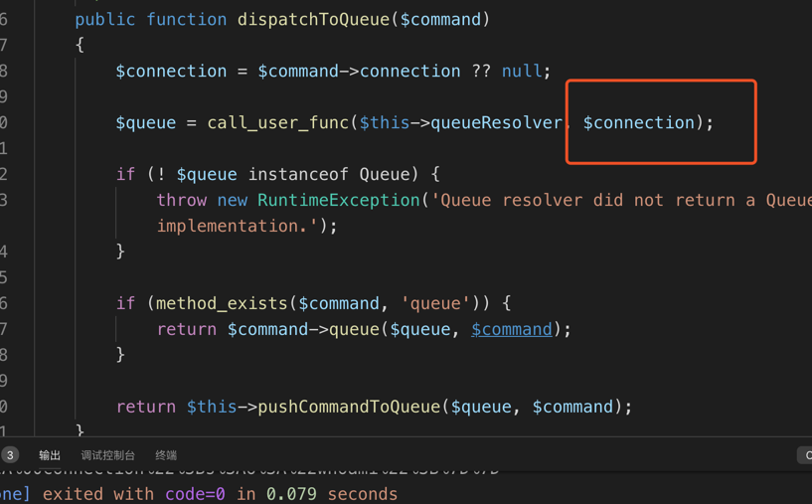Click pushCommandToQueue method name

pos(348,407)
